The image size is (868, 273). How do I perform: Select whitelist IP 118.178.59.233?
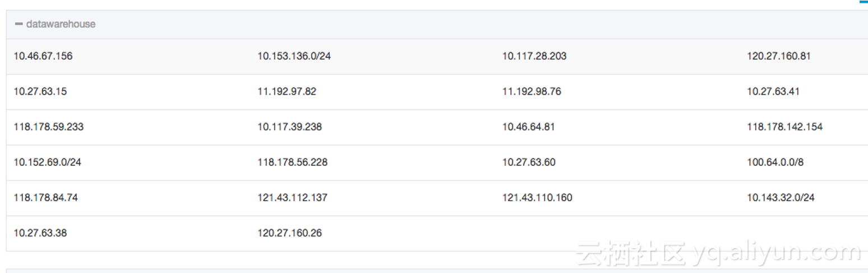pos(48,127)
